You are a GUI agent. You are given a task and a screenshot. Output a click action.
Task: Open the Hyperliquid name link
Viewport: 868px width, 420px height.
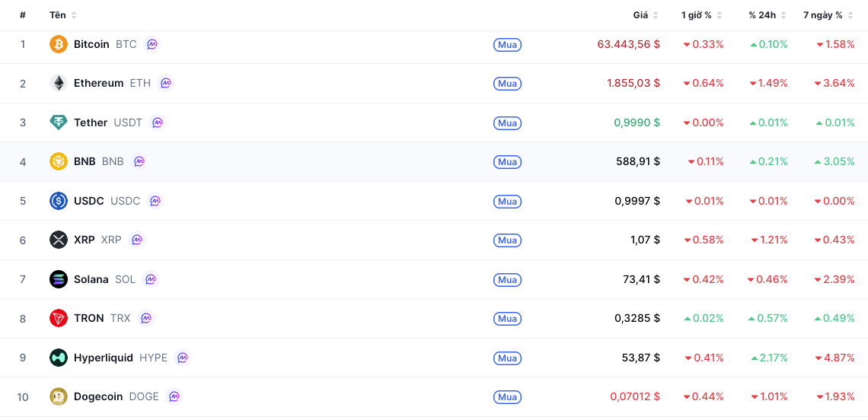pos(104,358)
